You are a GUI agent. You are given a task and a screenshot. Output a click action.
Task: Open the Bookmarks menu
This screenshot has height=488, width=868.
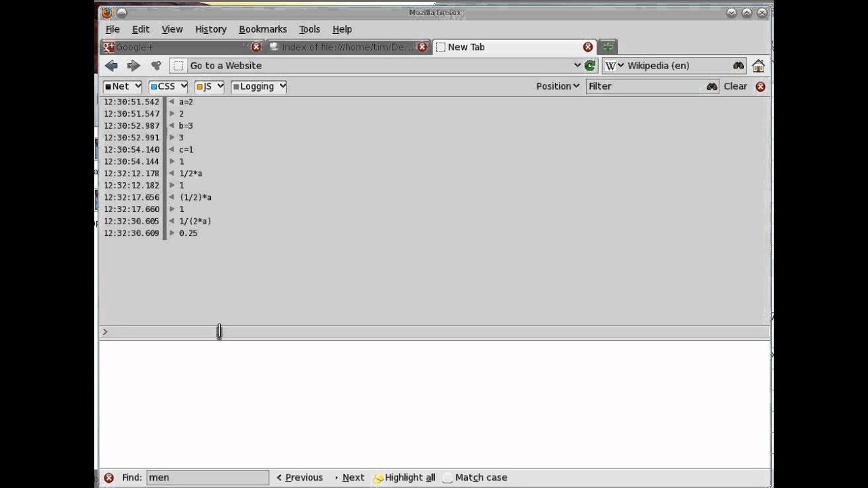coord(263,29)
